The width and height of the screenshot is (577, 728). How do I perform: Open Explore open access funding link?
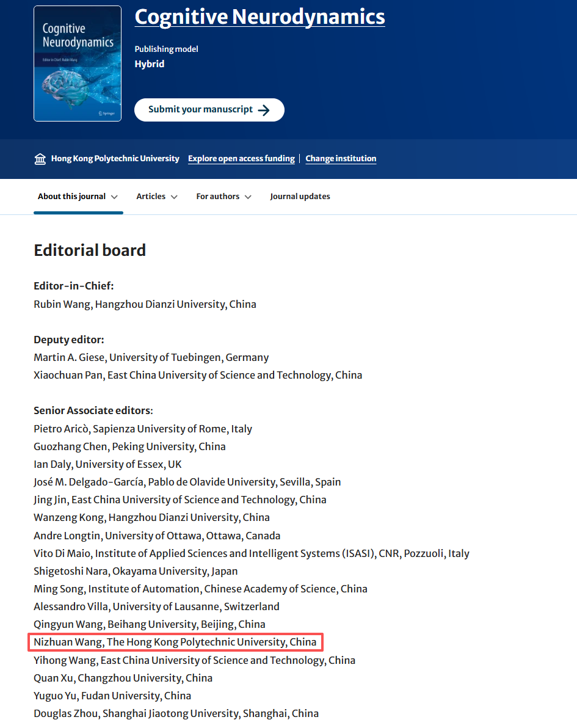point(241,159)
